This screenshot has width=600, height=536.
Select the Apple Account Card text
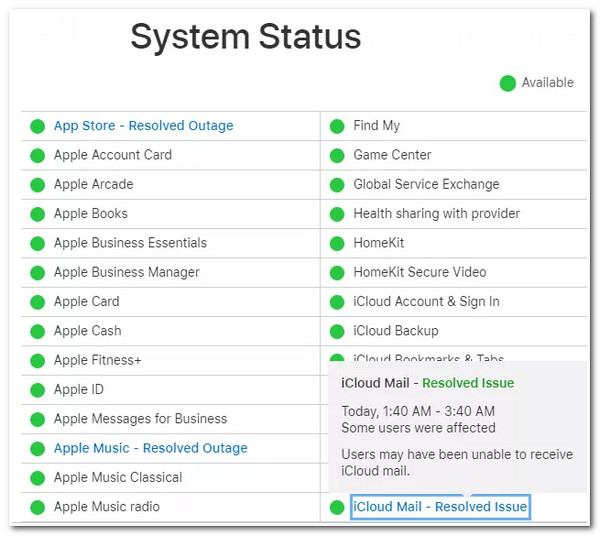(113, 155)
